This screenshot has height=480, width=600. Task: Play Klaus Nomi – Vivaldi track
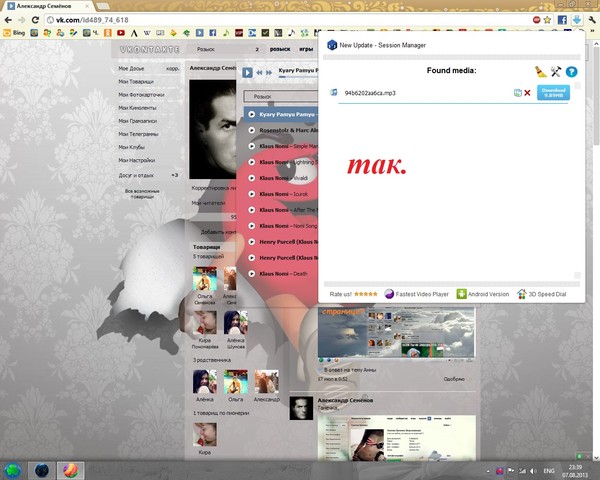click(x=251, y=178)
